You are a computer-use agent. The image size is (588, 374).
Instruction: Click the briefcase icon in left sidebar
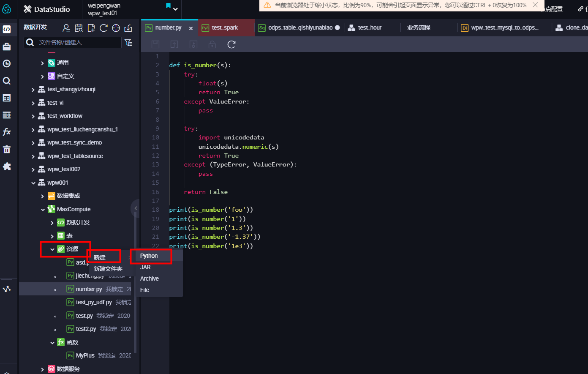7,46
